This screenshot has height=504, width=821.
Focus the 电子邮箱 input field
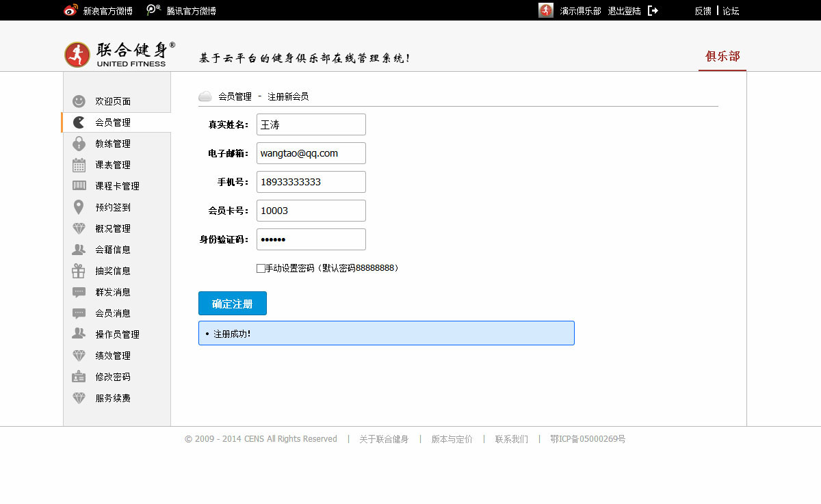(311, 153)
